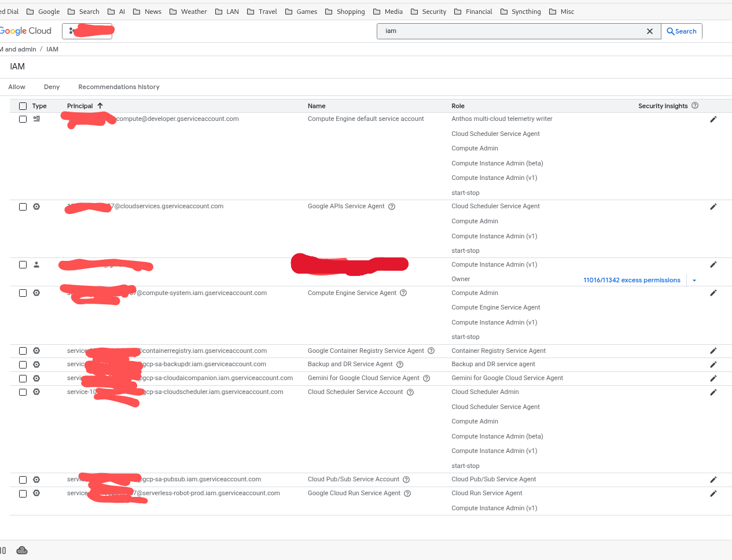Image resolution: width=732 pixels, height=560 pixels.
Task: Open the Recommendations history tab
Action: tap(119, 87)
